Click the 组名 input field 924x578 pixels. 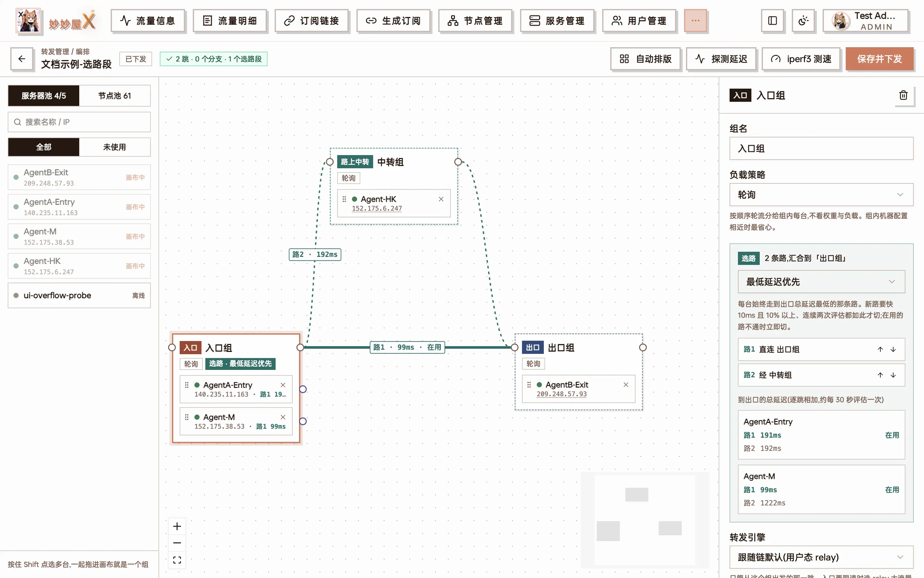coord(821,148)
